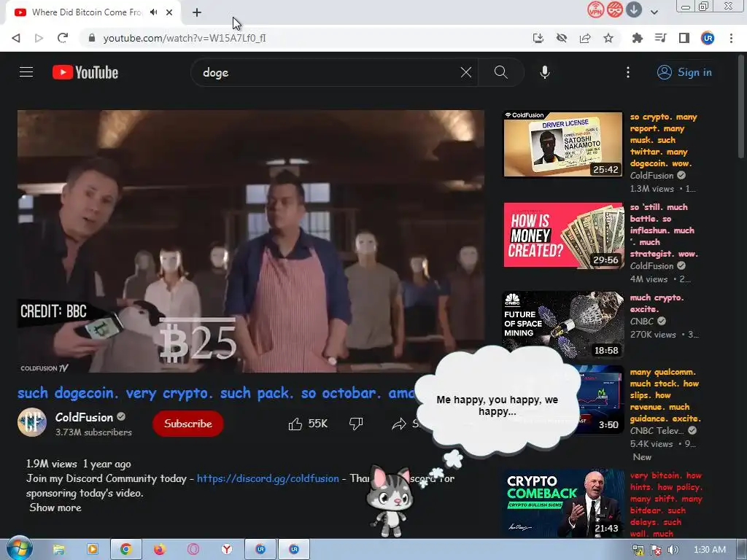
Task: Toggle the crossed-eye tracking icon
Action: pos(562,38)
